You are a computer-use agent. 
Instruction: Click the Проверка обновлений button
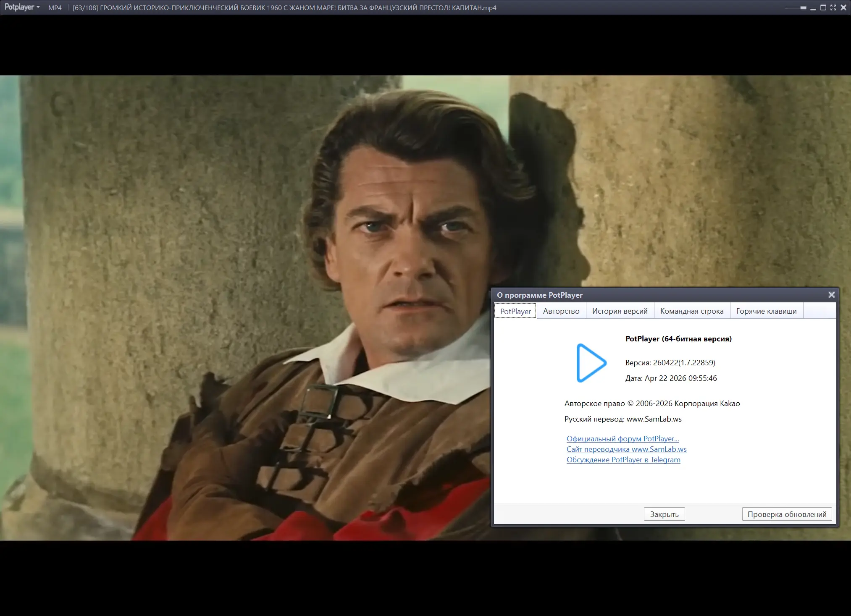(x=786, y=514)
